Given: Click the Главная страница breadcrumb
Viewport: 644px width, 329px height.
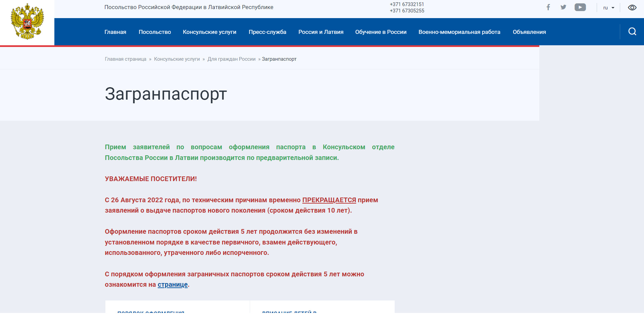Looking at the screenshot, I should [126, 59].
